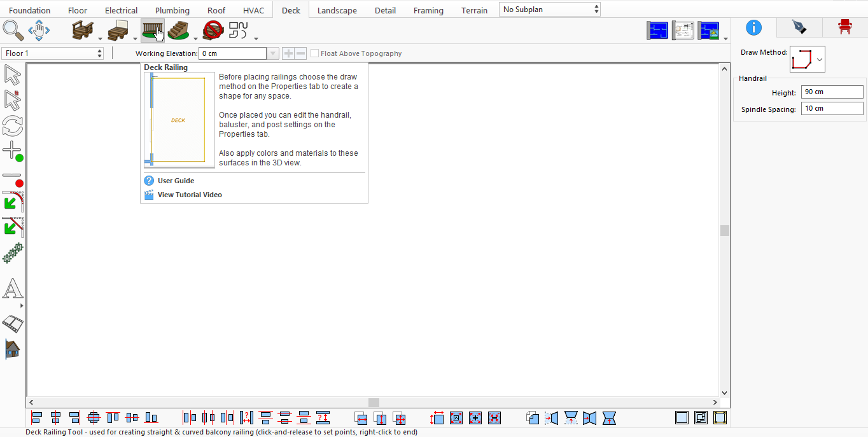This screenshot has height=437, width=868.
Task: Select the deck stairs tool
Action: click(179, 30)
